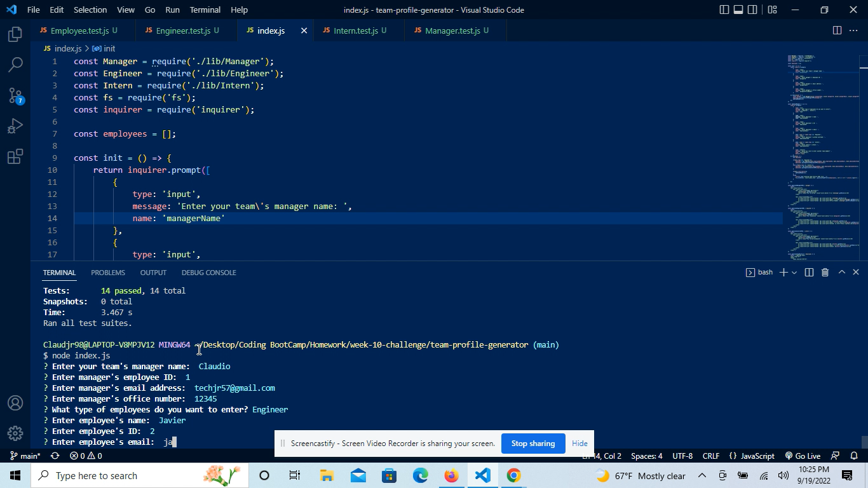The width and height of the screenshot is (868, 488).
Task: Open the Run and Debug sidebar icon
Action: pos(15,126)
